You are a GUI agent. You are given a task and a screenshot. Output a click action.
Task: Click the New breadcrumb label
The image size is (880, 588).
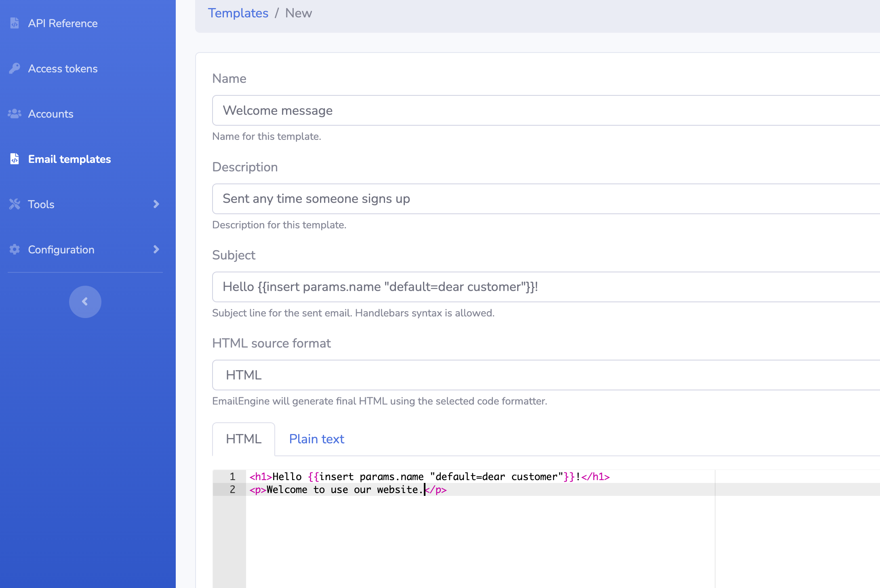click(298, 13)
